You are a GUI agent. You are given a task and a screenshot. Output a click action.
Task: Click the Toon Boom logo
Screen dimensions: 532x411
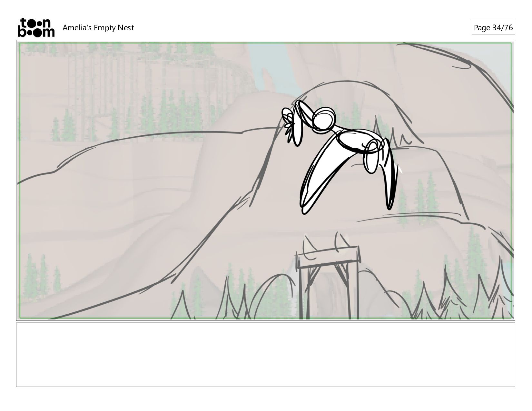tap(36, 27)
